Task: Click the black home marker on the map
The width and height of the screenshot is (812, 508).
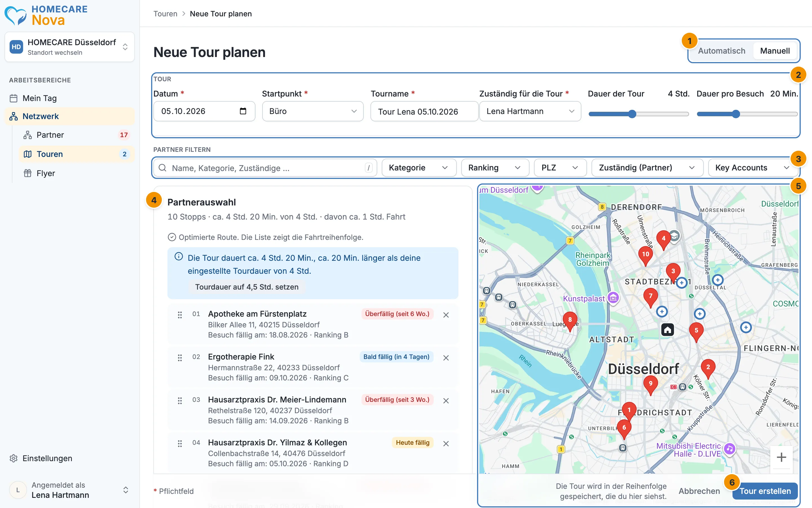Action: click(x=667, y=330)
